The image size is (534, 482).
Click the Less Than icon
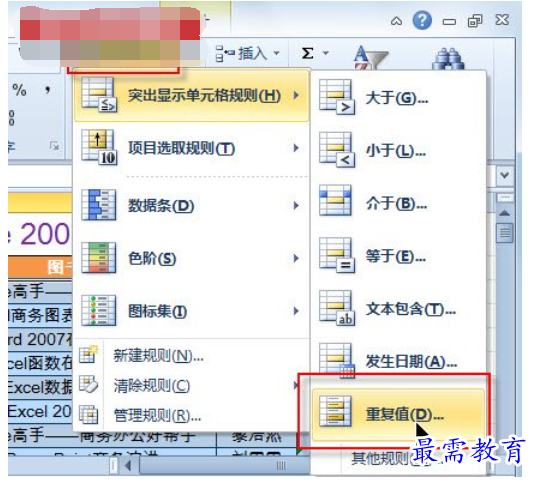point(337,150)
